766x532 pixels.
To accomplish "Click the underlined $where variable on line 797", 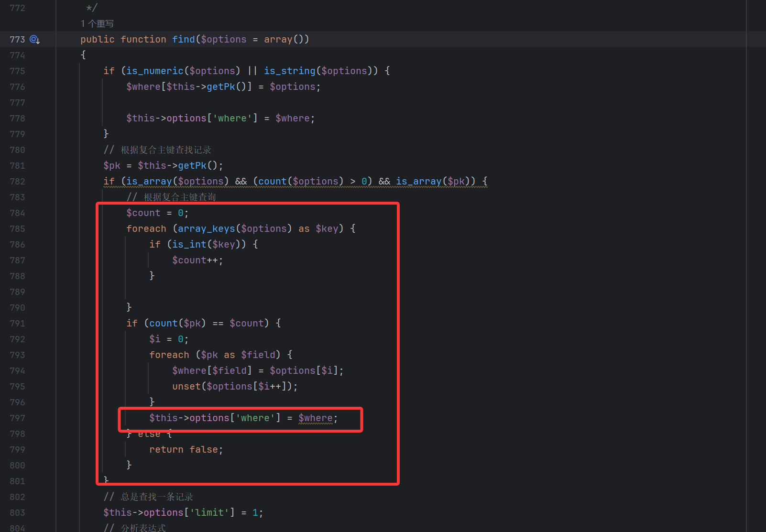I will 315,418.
